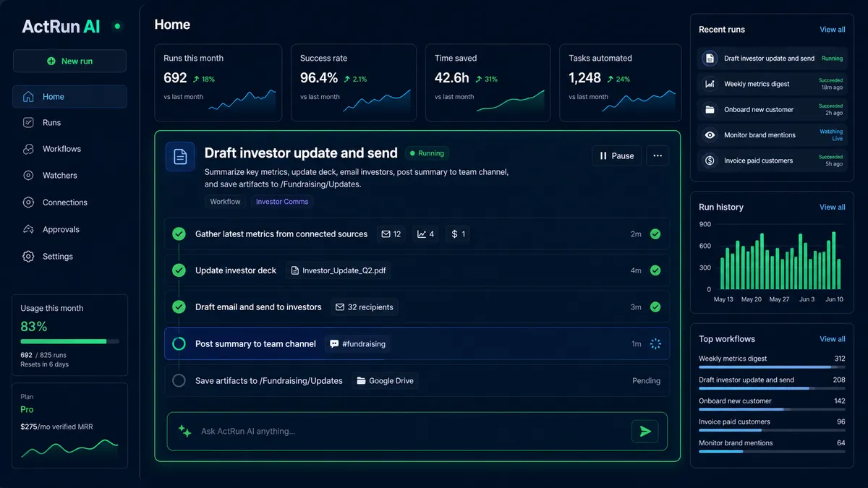The height and width of the screenshot is (488, 868).
Task: Open the Draft investor update recent run
Action: [773, 59]
